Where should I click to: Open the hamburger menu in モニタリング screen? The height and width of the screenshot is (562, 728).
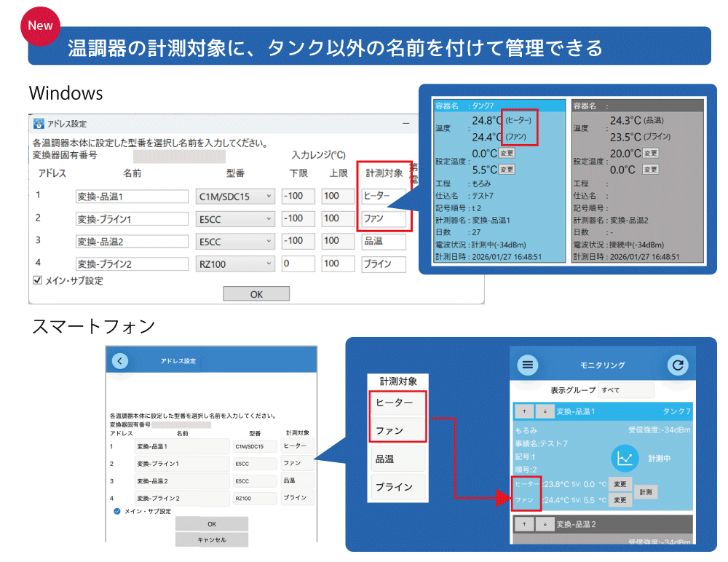[528, 365]
